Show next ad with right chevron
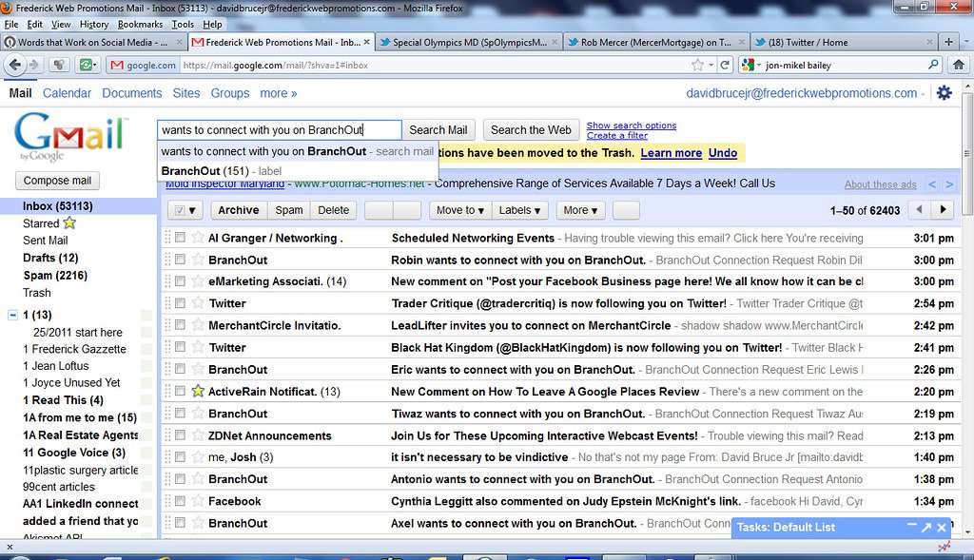The width and height of the screenshot is (974, 560). coord(949,184)
